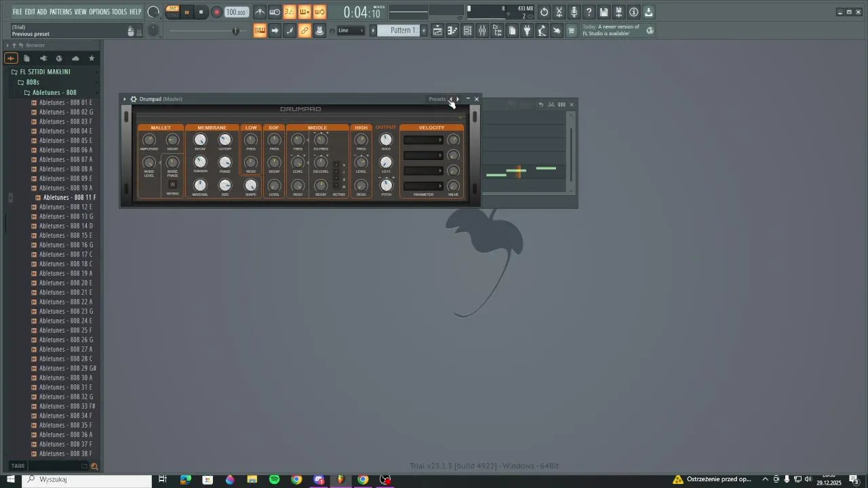Open project info icon
Image resolution: width=868 pixels, height=488 pixels.
633,12
